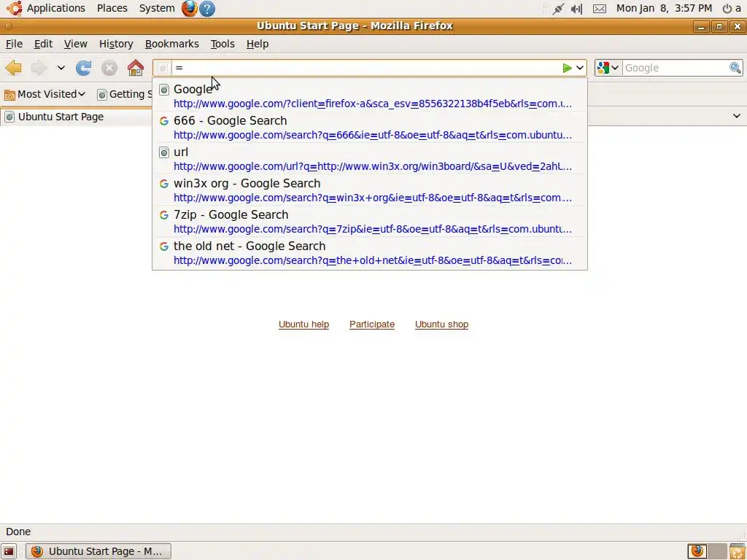
Task: Click the Back arrow button
Action: [x=13, y=68]
